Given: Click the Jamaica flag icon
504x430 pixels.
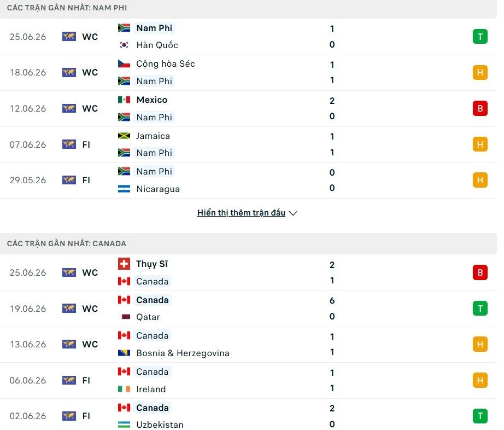Looking at the screenshot, I should pyautogui.click(x=124, y=136).
